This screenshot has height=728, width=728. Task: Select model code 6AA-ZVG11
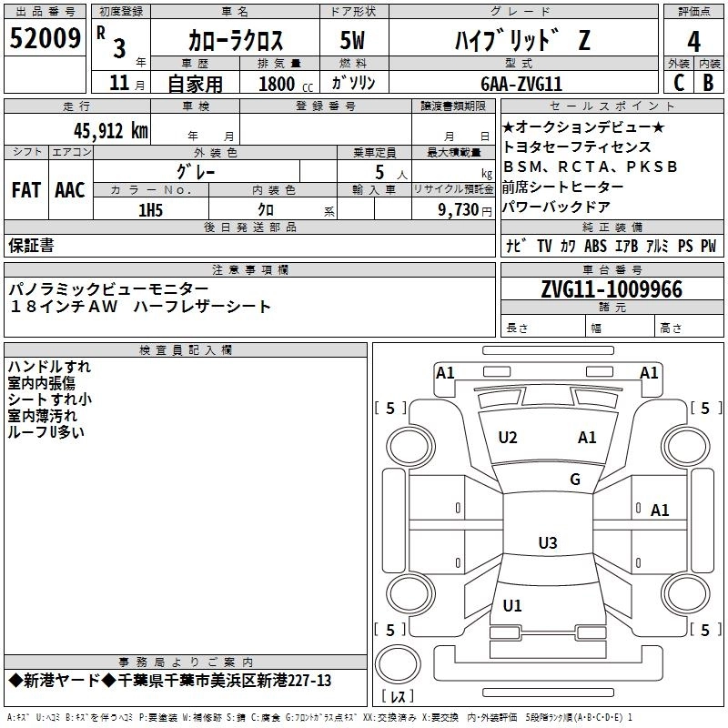(521, 84)
